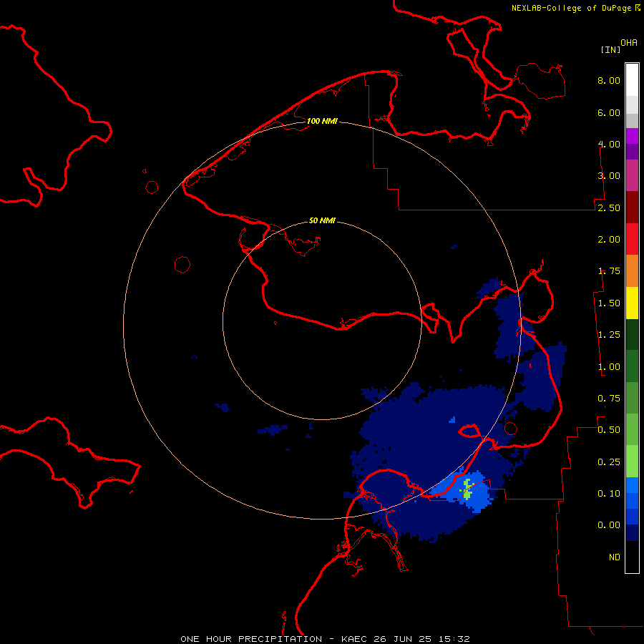
Task: Pick the yellow legend swatch
Action: pos(632,303)
